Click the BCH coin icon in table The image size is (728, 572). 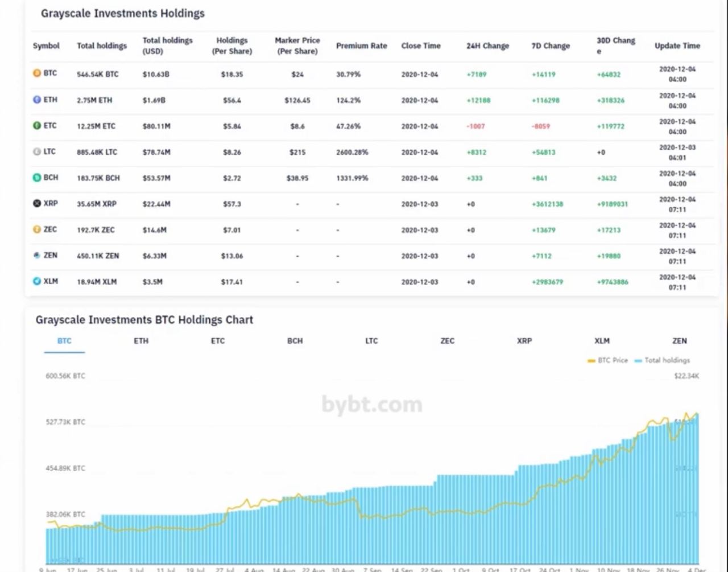[37, 178]
